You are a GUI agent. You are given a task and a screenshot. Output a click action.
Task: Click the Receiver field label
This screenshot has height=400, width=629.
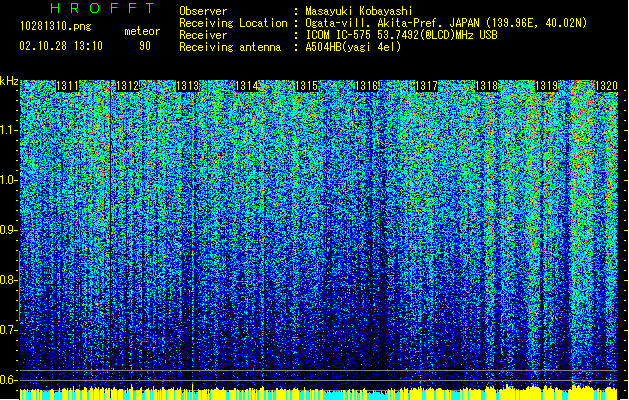(203, 35)
